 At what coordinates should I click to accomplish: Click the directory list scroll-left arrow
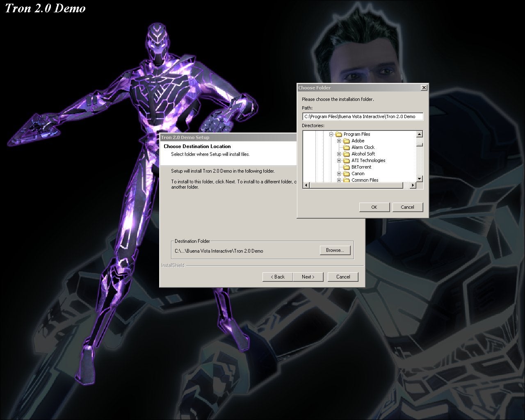point(306,185)
